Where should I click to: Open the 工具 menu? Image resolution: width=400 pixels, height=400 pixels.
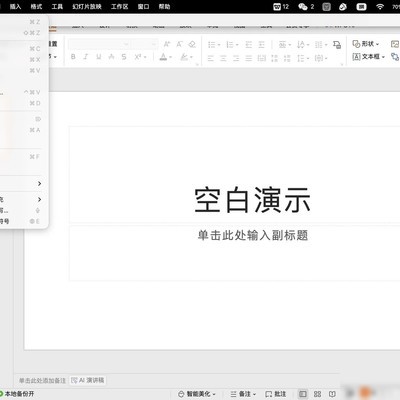57,6
